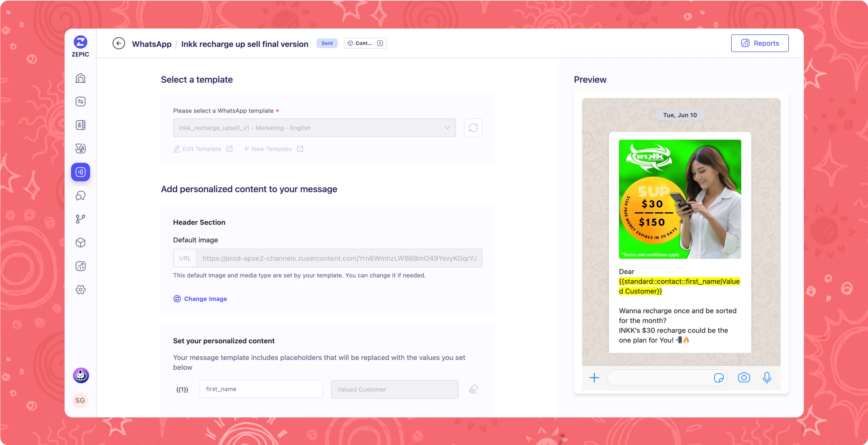Open the transfer arrows sidebar icon

tap(80, 102)
